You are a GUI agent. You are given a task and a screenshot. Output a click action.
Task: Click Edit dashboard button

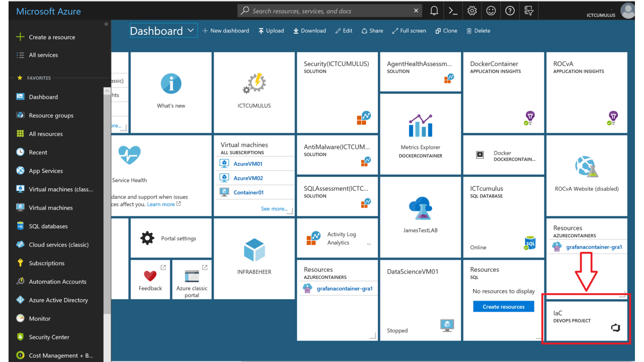(344, 31)
